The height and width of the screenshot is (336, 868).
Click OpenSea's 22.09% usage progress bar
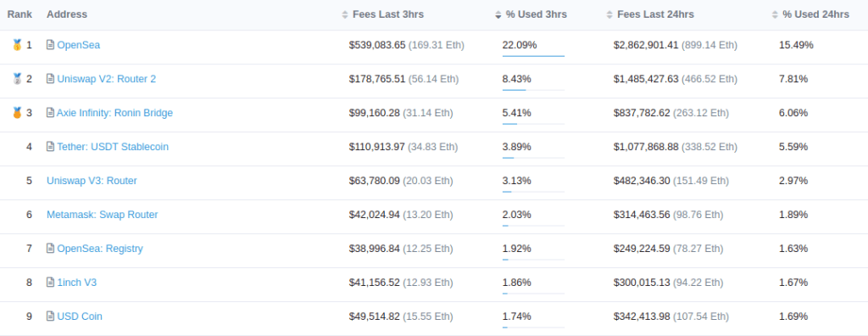(x=534, y=56)
